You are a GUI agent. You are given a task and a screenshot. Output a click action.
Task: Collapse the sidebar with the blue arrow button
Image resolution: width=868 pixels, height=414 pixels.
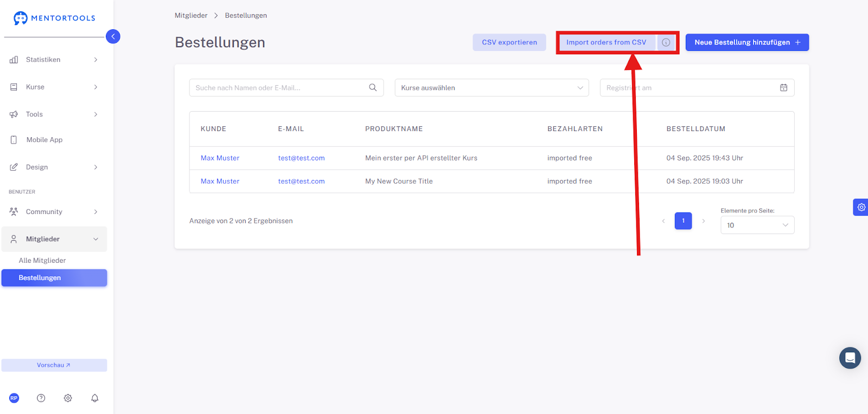113,36
